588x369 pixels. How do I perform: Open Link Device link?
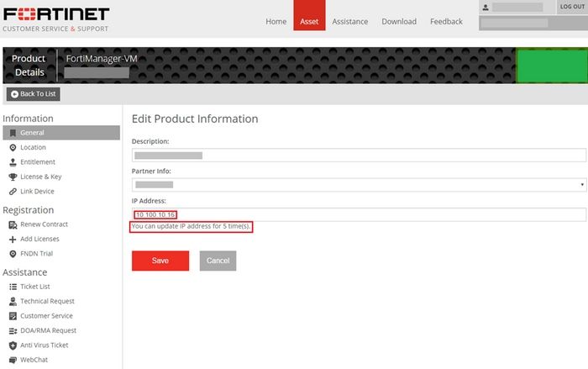tap(37, 192)
